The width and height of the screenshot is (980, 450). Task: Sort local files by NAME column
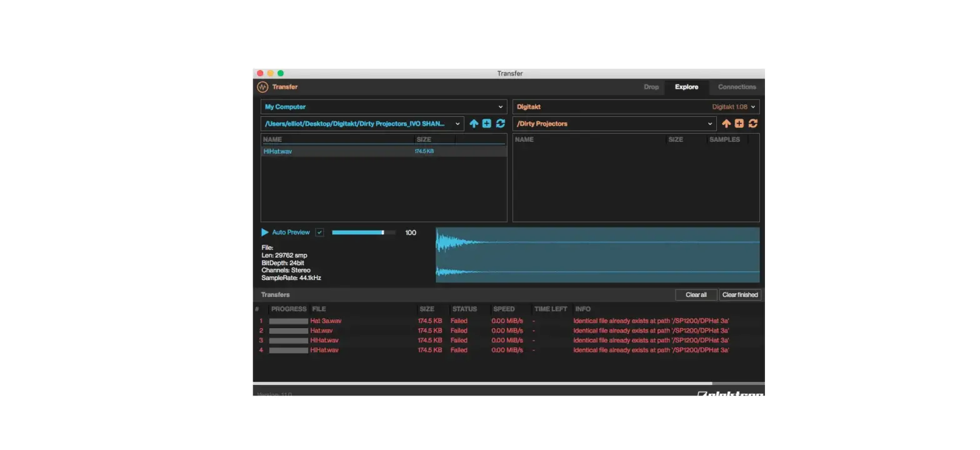click(x=272, y=139)
